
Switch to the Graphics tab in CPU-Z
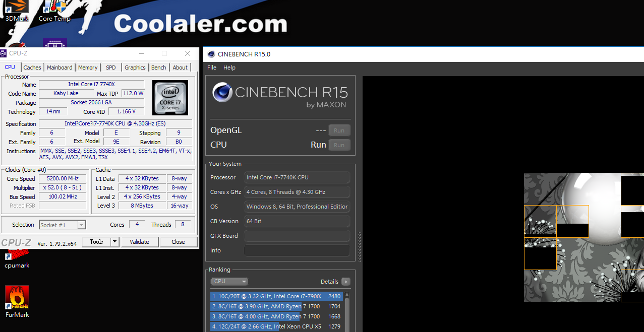coord(135,68)
